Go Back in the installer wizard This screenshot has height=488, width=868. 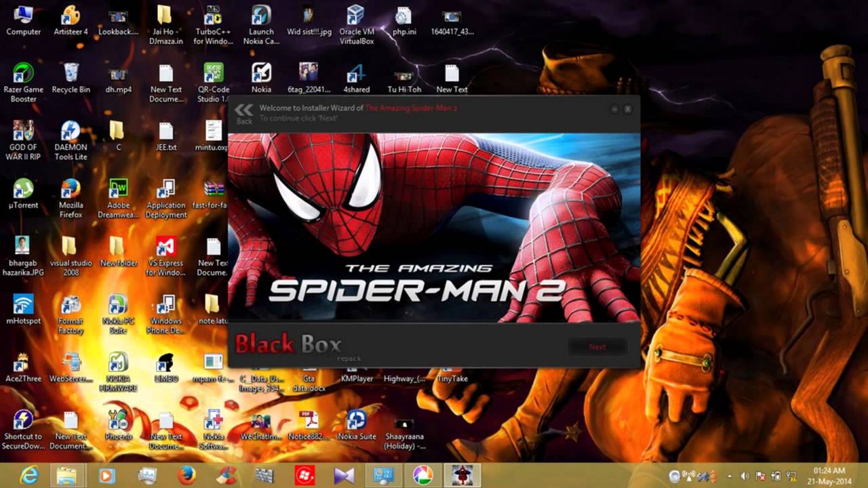point(243,113)
